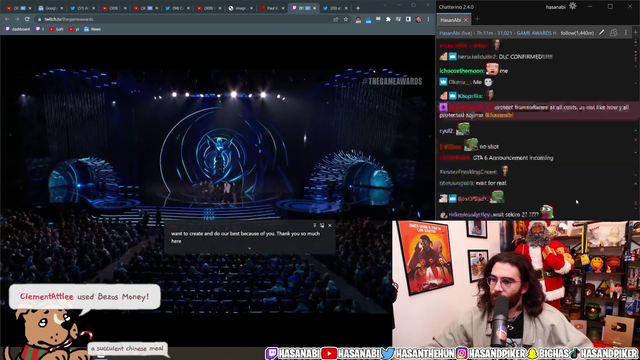This screenshot has width=640, height=360.
Task: Click the pencil edit icon in Chatterino header
Action: (601, 33)
